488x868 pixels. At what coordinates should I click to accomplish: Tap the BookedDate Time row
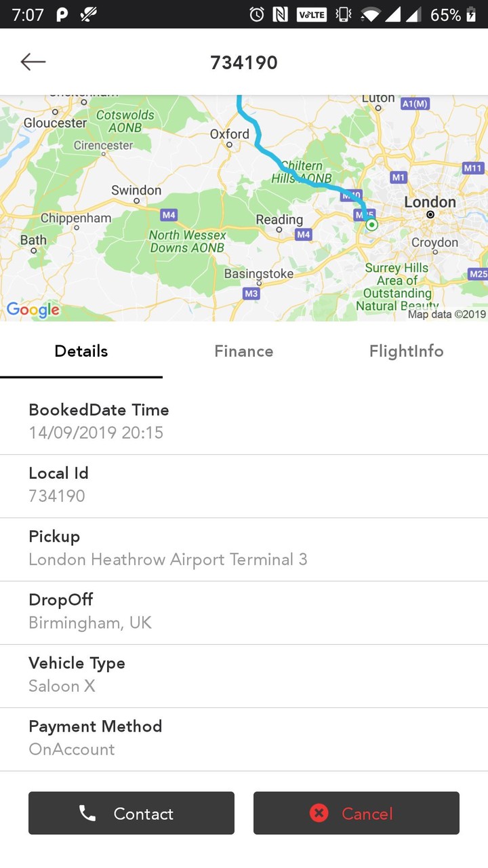(244, 422)
